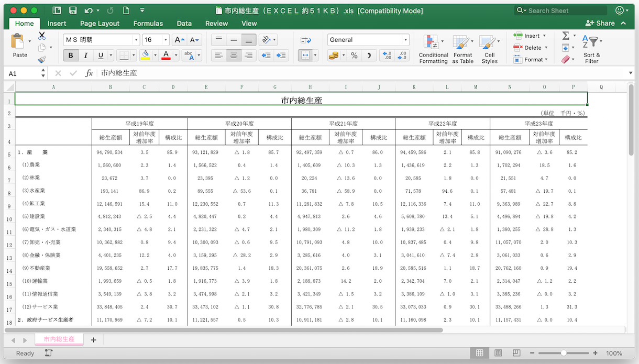
Task: Select the Format Painter brush
Action: (x=42, y=60)
